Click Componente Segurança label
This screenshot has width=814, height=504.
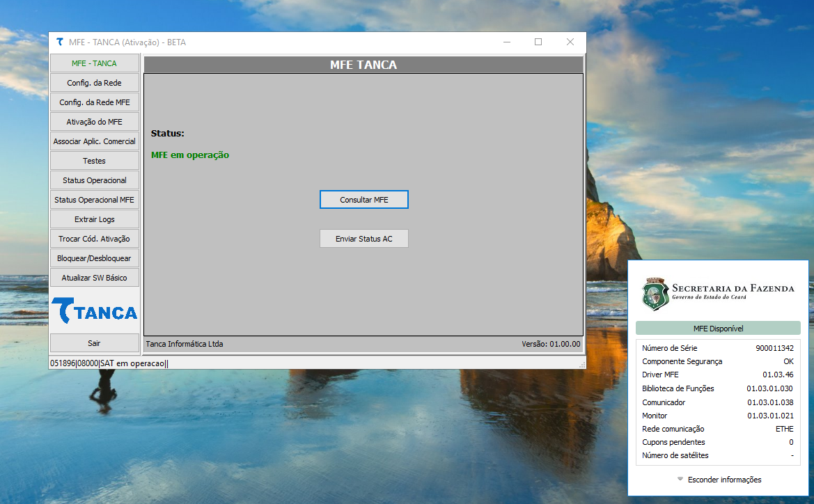click(x=682, y=361)
